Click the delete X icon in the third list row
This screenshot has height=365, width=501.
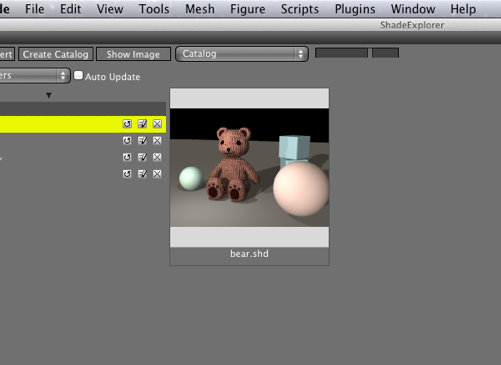157,157
